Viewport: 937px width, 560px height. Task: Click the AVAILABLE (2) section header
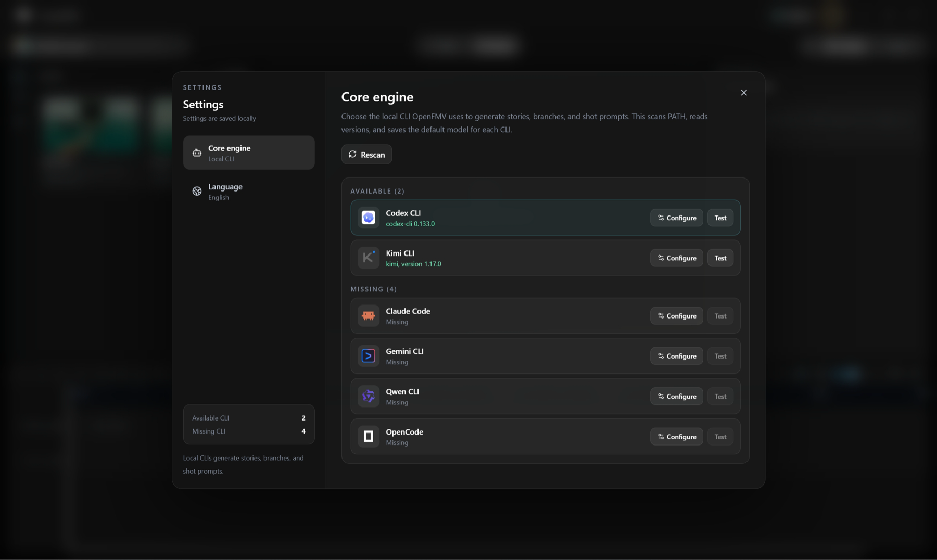(x=377, y=191)
